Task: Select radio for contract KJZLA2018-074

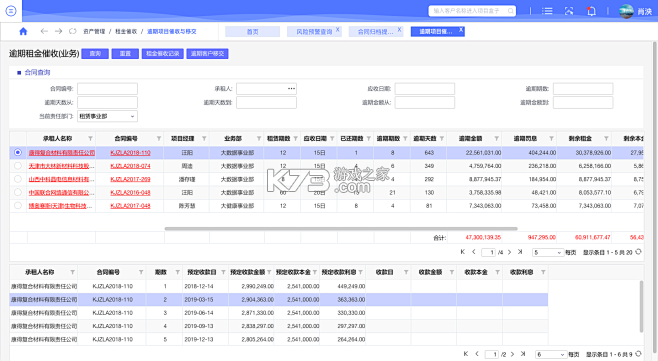Action: (x=18, y=166)
